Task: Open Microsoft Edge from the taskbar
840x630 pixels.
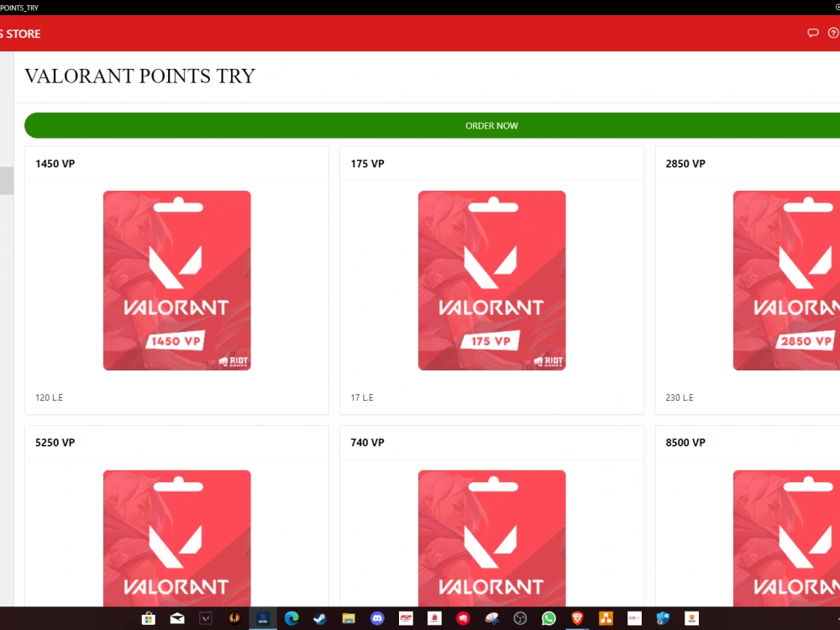Action: pos(291,619)
